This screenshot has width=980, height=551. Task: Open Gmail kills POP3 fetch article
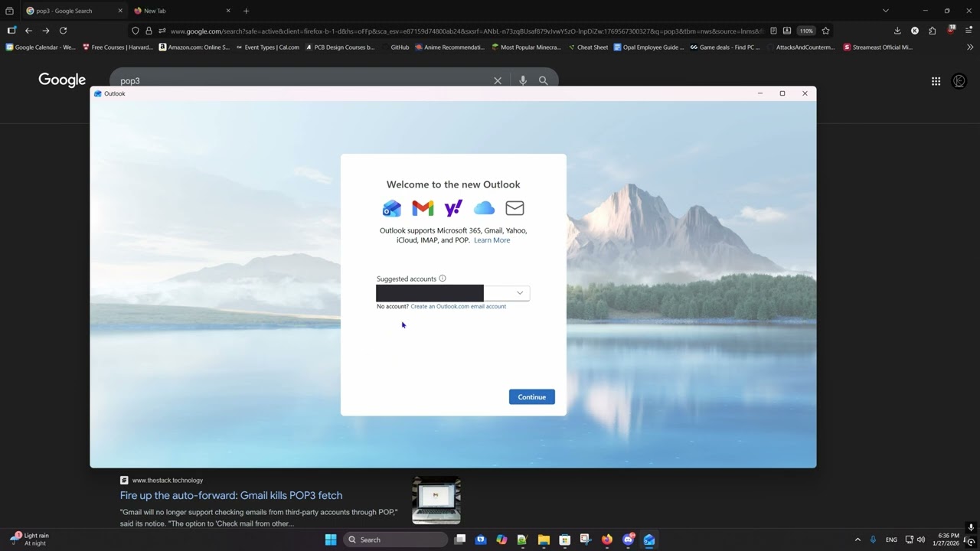(x=231, y=495)
